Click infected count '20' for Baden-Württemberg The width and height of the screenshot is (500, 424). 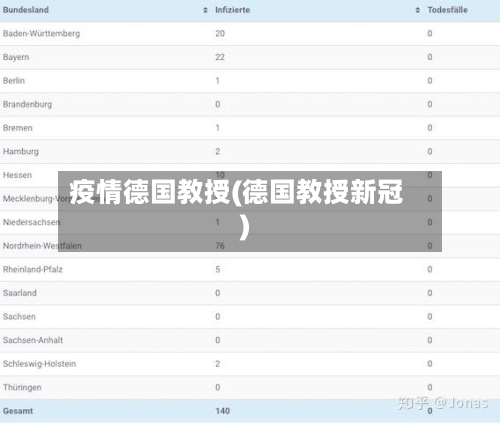pyautogui.click(x=220, y=34)
